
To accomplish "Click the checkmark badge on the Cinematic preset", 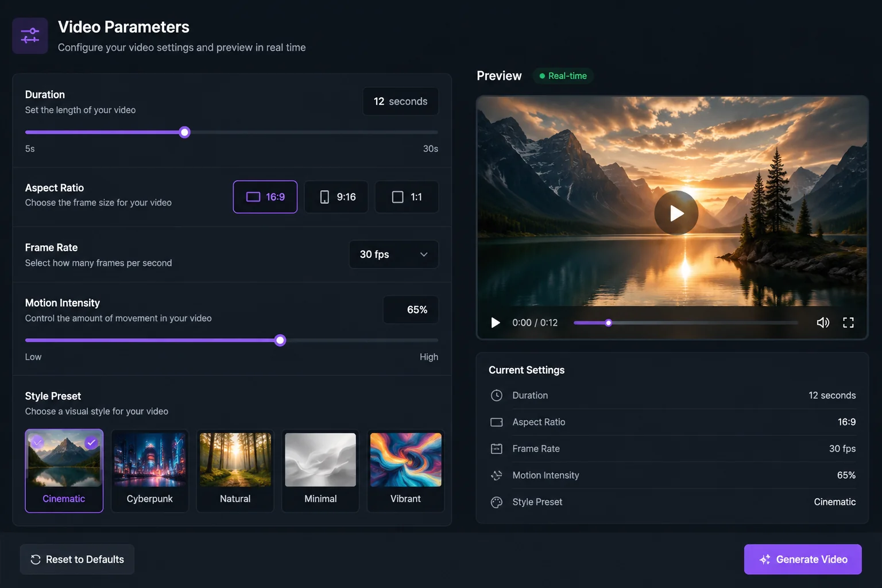I will (x=91, y=442).
